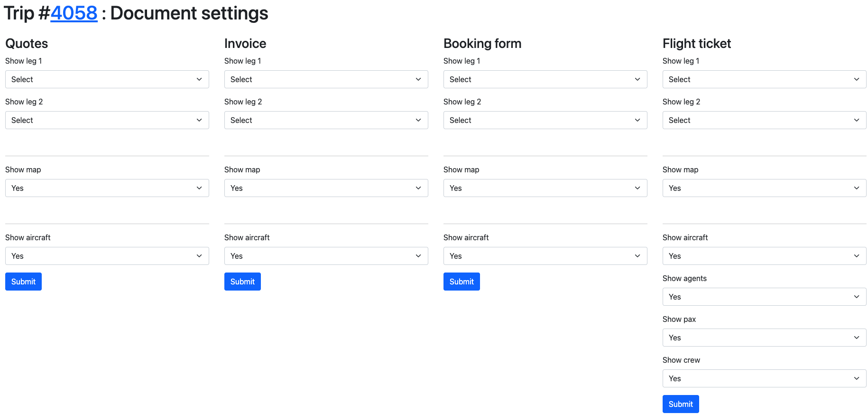Expand the Show pax dropdown
The height and width of the screenshot is (414, 868).
coord(764,338)
